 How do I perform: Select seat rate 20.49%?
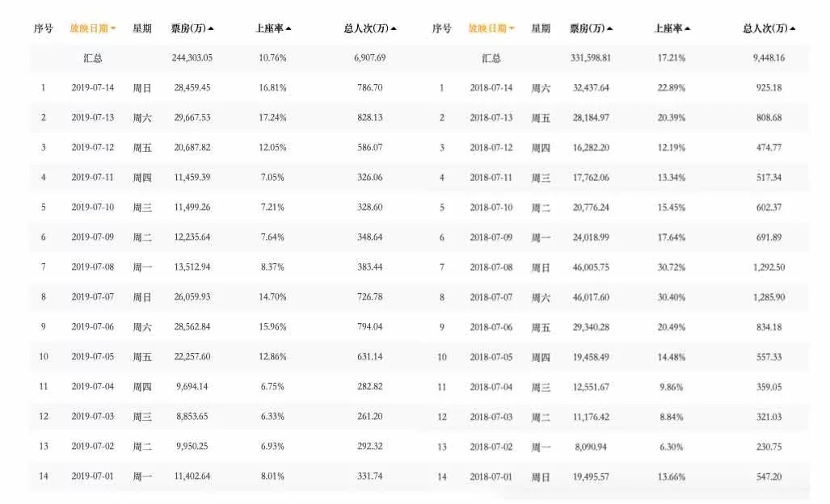click(672, 327)
